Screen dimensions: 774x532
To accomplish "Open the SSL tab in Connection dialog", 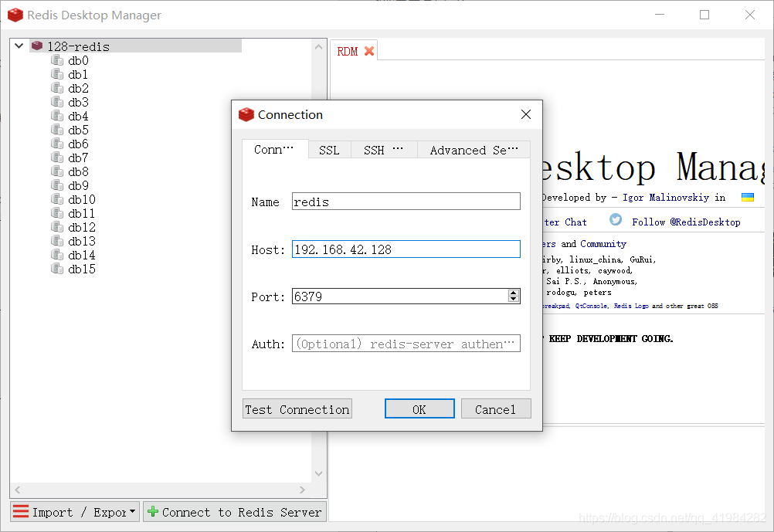I will [329, 150].
